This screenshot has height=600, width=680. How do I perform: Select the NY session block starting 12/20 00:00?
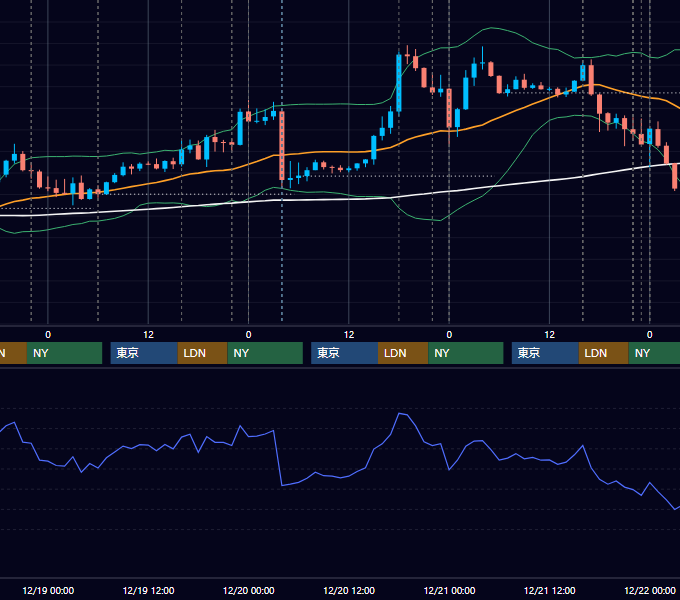[x=265, y=353]
